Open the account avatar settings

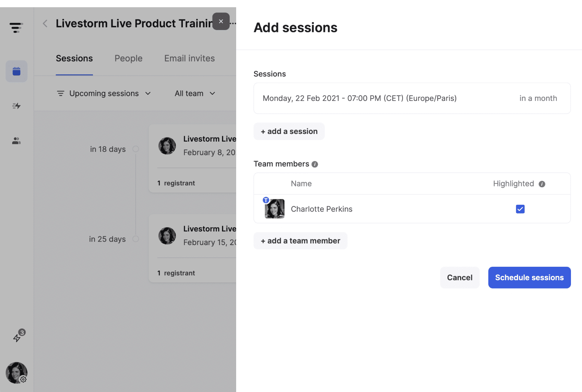16,373
